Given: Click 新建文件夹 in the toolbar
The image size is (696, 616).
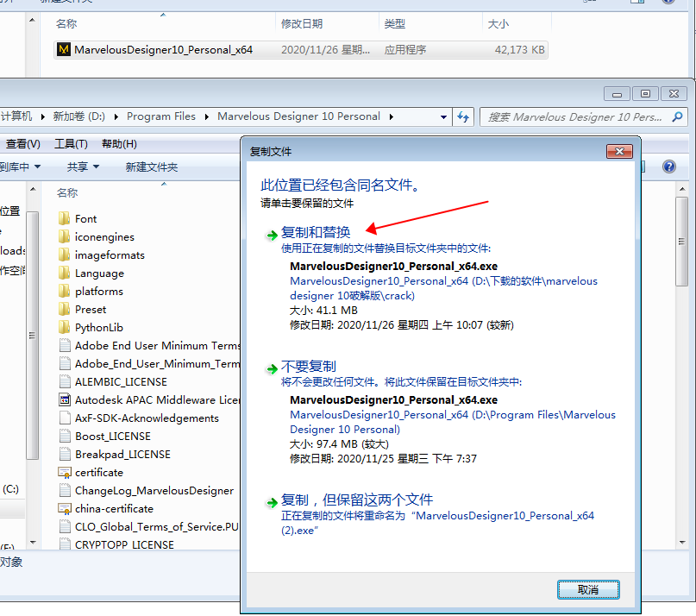Looking at the screenshot, I should [x=151, y=167].
